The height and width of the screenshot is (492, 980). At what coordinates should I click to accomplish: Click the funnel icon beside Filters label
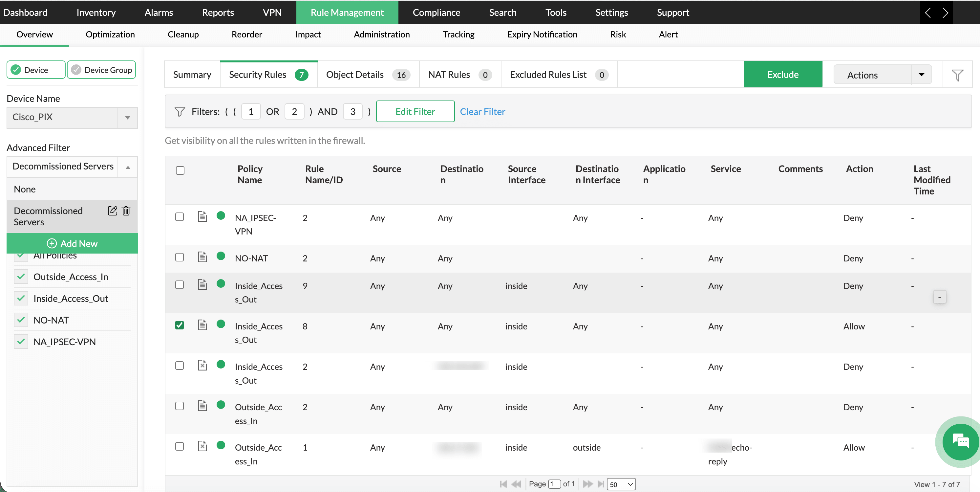[x=180, y=112]
